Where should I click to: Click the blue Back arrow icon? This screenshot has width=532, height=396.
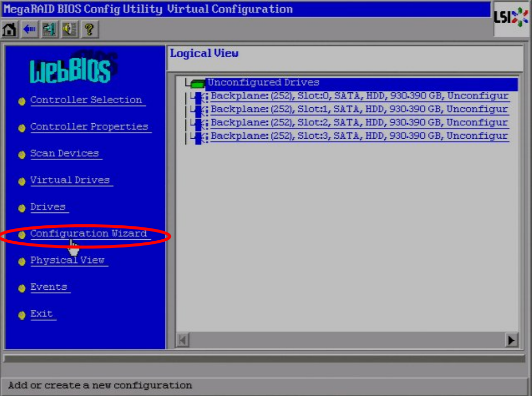[29, 29]
